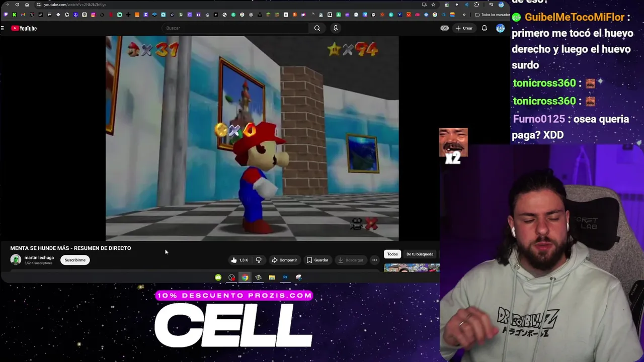Navigate forward with Chrome arrow button
Image resolution: width=644 pixels, height=362 pixels.
point(7,5)
